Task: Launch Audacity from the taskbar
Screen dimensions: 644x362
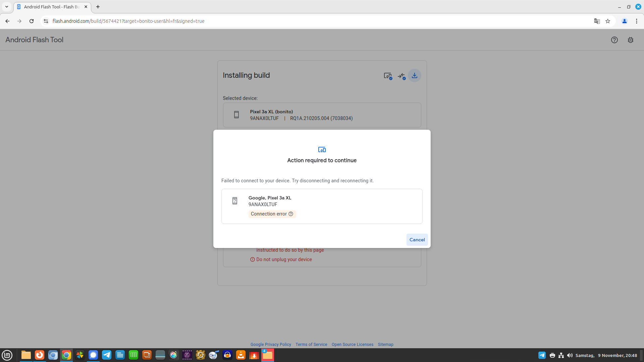Action: 227,355
